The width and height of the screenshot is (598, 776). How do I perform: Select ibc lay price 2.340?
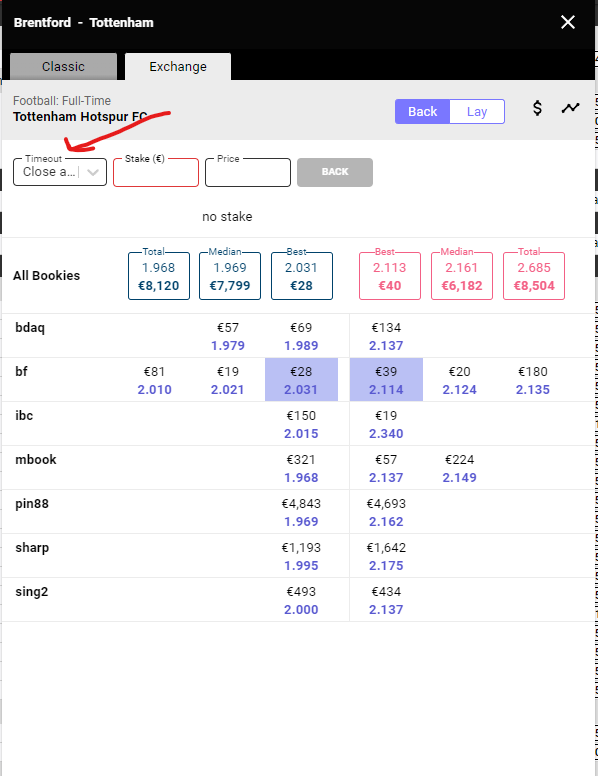tap(386, 425)
